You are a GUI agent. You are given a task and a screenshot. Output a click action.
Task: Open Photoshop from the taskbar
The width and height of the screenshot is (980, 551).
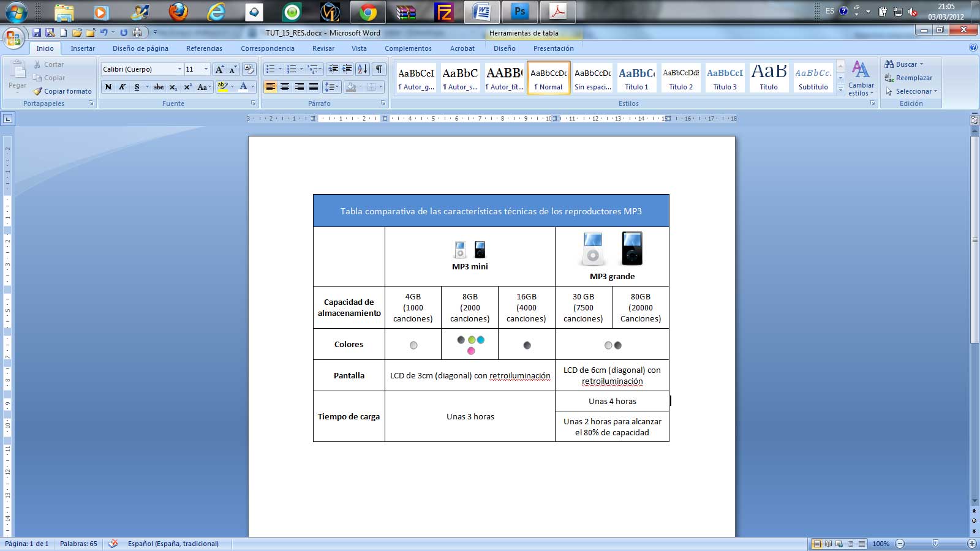point(519,11)
